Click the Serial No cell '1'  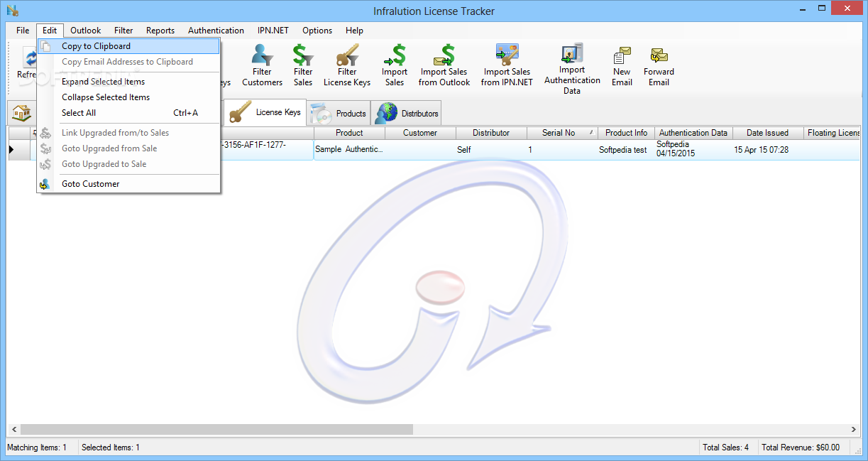(x=562, y=150)
